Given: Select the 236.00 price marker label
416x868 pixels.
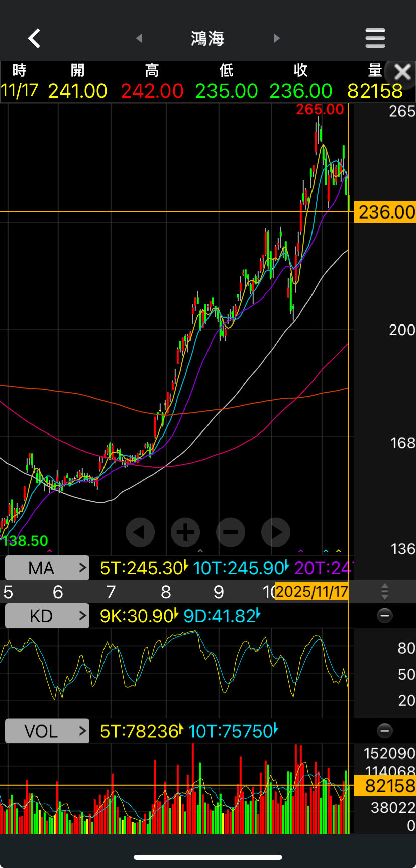Looking at the screenshot, I should point(385,212).
